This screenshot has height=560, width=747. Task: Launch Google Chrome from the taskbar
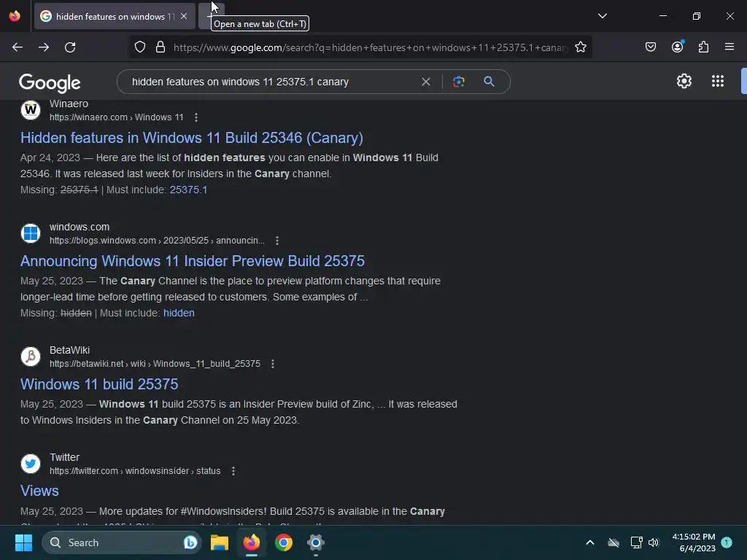pos(284,542)
